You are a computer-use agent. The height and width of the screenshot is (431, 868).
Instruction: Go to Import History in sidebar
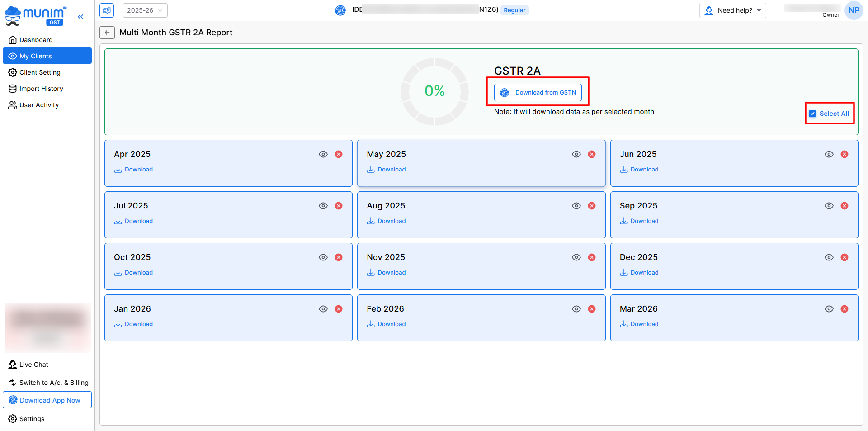pos(41,89)
